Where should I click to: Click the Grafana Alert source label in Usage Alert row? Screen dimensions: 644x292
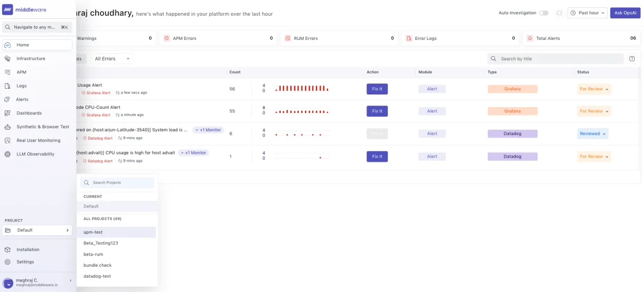point(96,93)
